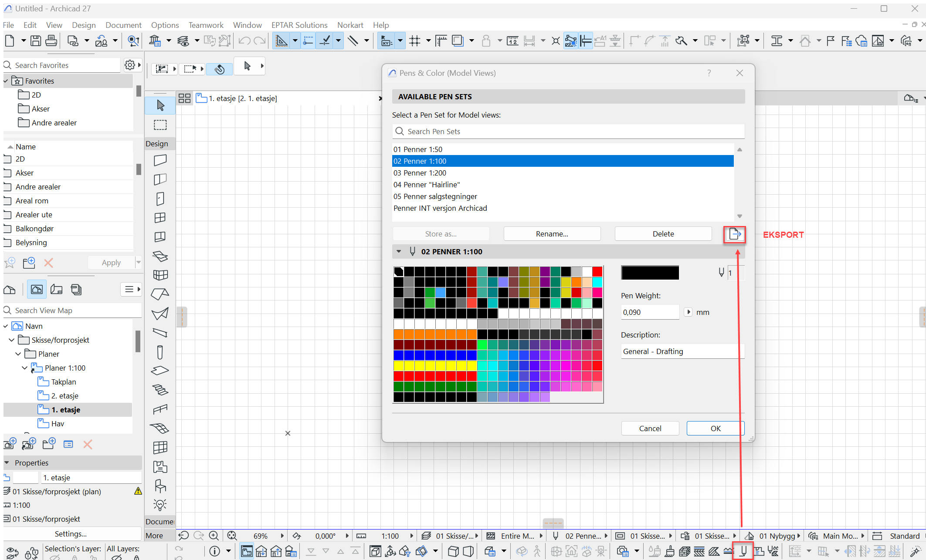Click the Rename... button
Screen dimensions: 926x560
click(x=552, y=234)
